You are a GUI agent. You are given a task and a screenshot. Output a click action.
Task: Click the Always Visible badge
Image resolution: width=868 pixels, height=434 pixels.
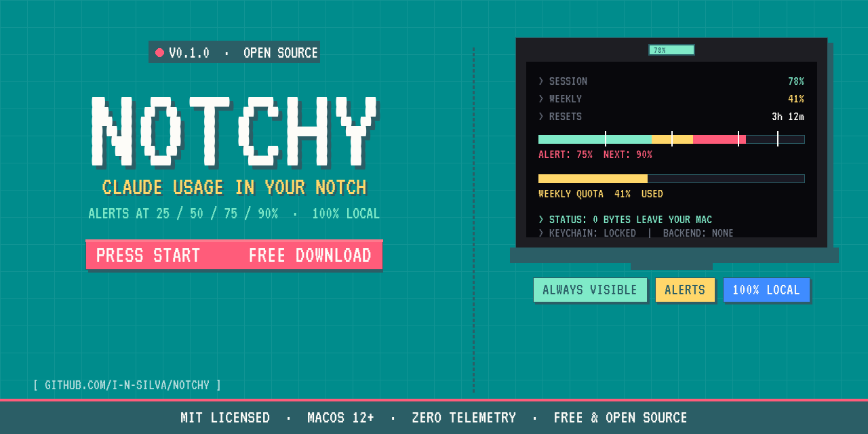(x=590, y=290)
